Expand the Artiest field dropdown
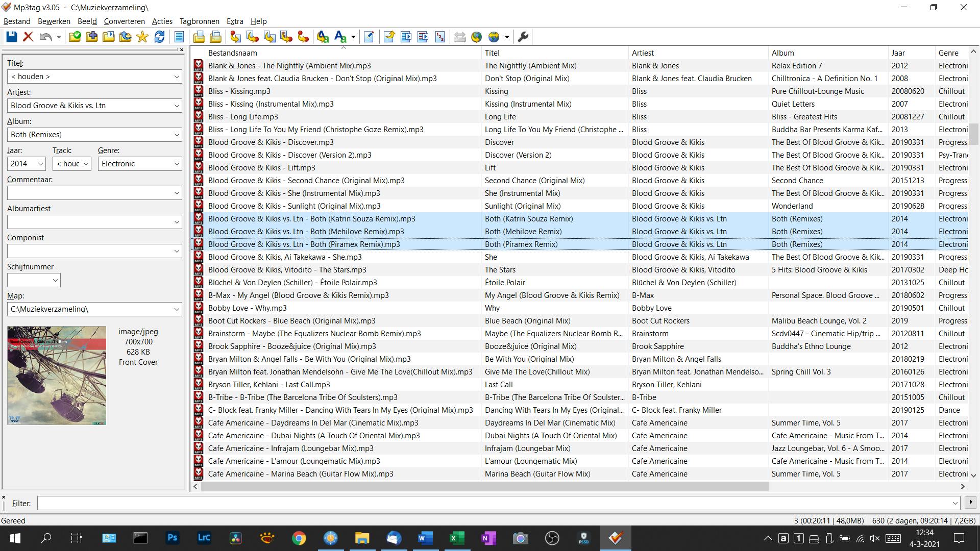 (x=177, y=106)
